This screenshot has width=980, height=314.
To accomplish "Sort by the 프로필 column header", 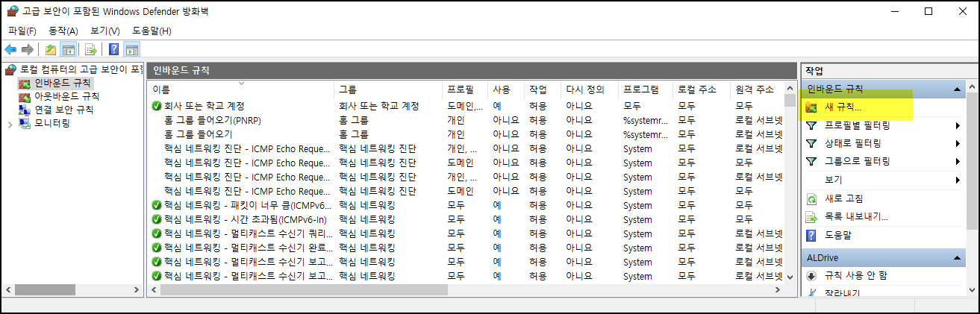I will click(466, 90).
